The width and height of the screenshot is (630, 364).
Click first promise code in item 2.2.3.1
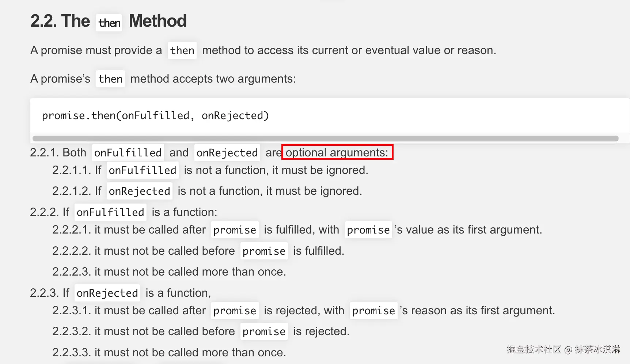235,311
